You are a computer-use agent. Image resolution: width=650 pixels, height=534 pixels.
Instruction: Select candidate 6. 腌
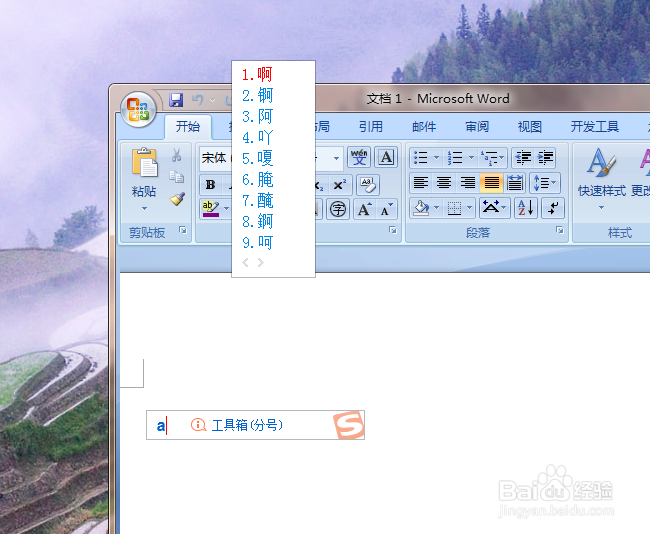click(x=257, y=180)
